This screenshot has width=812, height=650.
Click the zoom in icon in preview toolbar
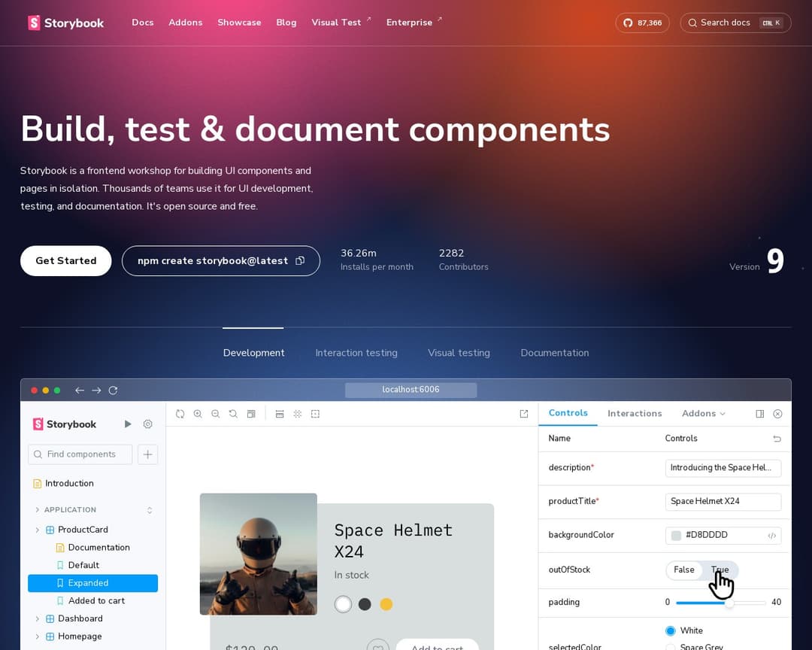tap(198, 414)
